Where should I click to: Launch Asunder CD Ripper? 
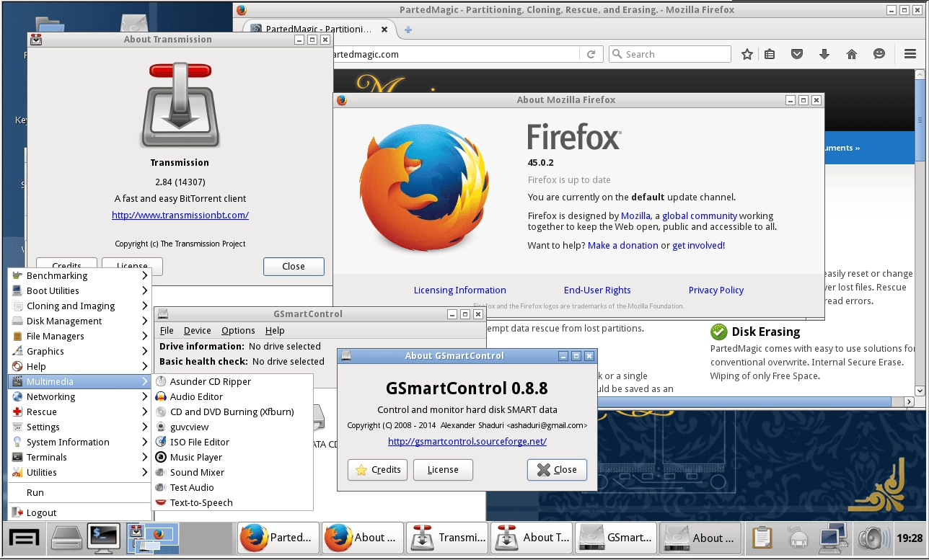233,381
